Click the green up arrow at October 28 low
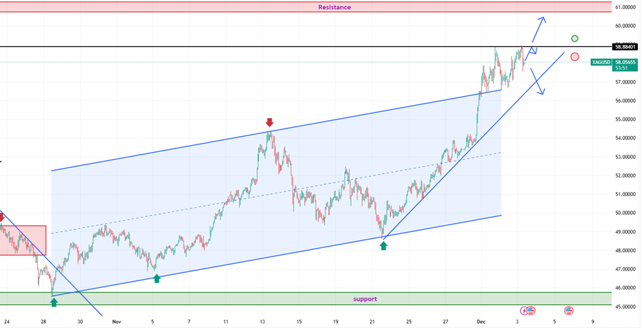Image resolution: width=644 pixels, height=328 pixels. (x=54, y=302)
